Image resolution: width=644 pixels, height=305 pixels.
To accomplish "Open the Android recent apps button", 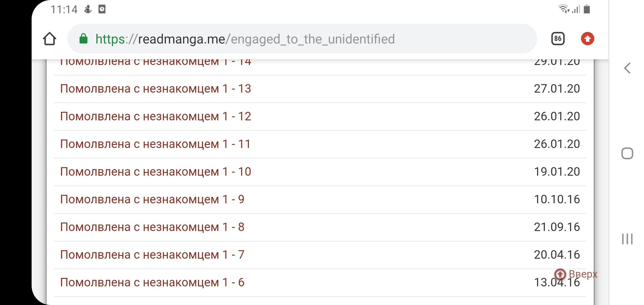I will pos(627,239).
